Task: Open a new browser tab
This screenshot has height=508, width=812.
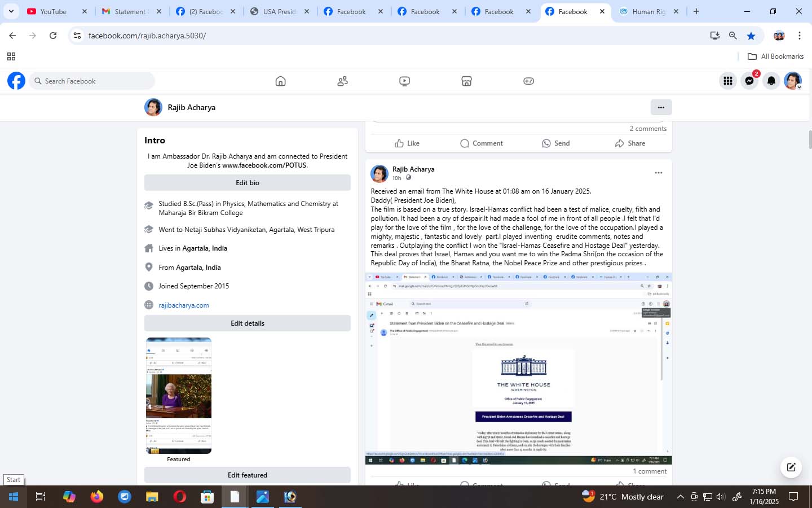Action: coord(696,11)
